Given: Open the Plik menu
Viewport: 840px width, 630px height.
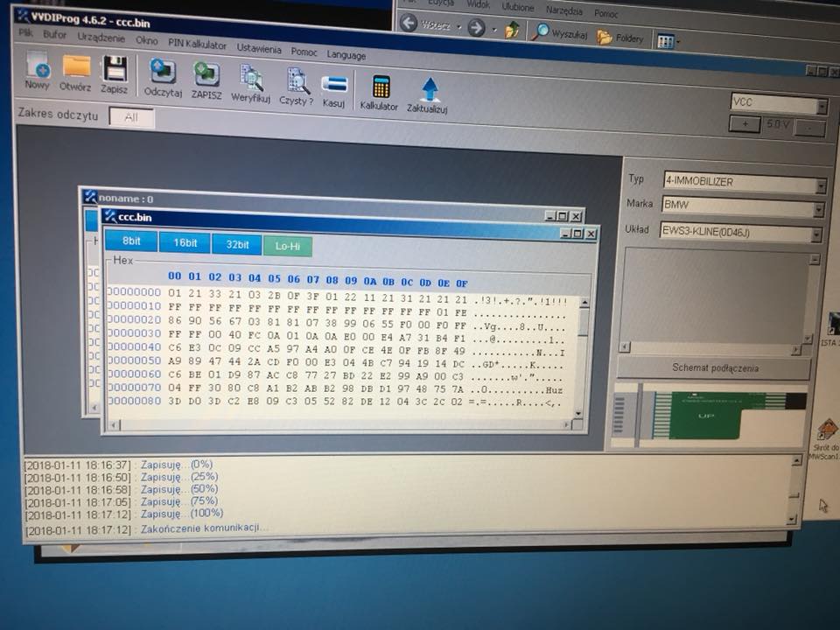Looking at the screenshot, I should coord(25,33).
